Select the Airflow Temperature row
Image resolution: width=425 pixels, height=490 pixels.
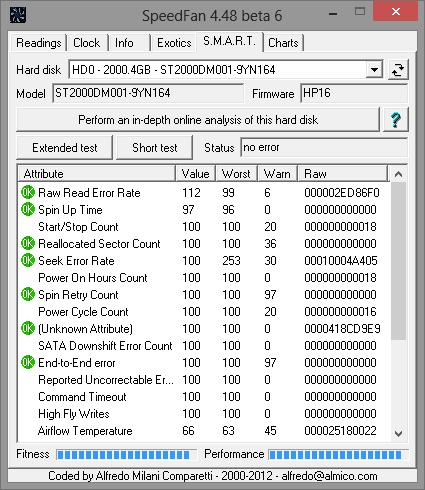pyautogui.click(x=204, y=431)
